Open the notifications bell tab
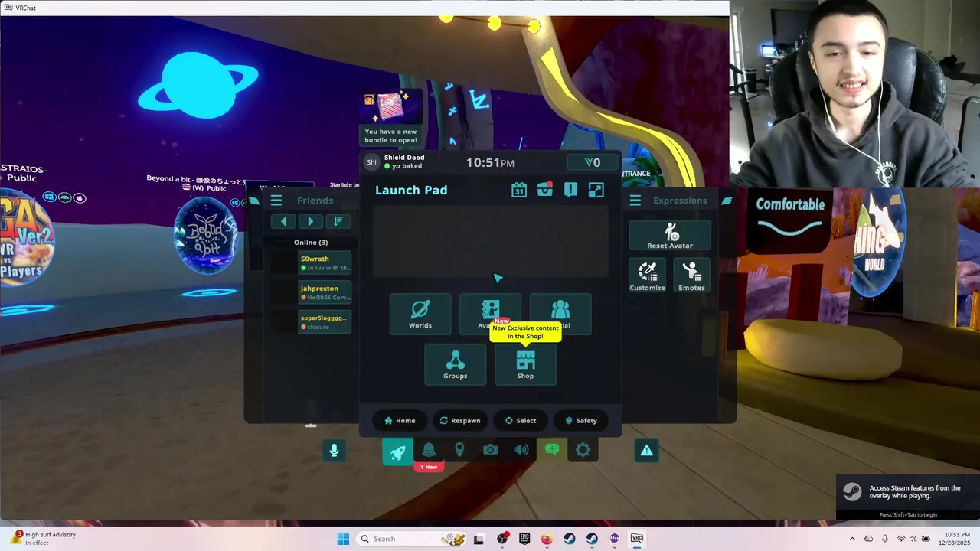 click(429, 450)
